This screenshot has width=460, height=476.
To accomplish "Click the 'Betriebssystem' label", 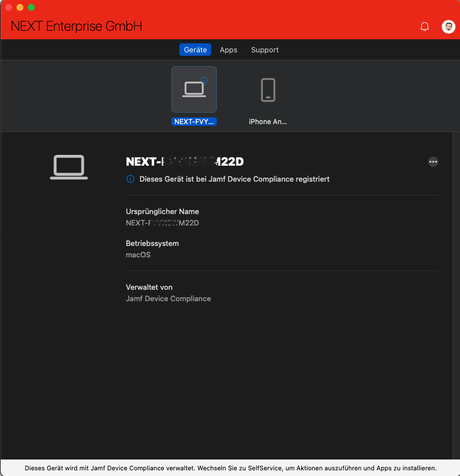I will pos(153,244).
